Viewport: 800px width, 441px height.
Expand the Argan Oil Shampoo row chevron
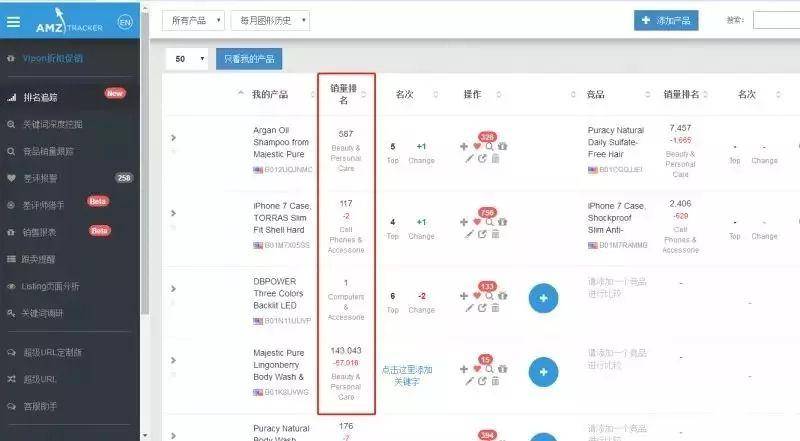173,137
